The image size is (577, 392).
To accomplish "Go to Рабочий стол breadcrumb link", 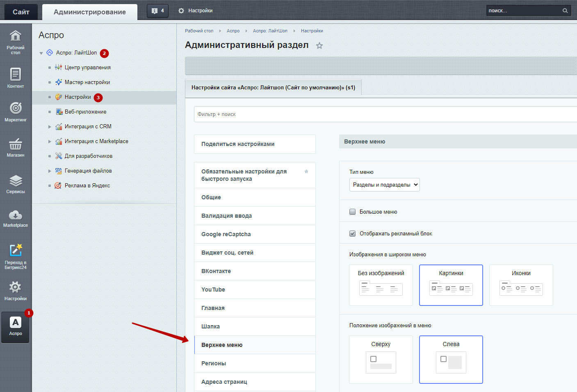I will click(199, 31).
